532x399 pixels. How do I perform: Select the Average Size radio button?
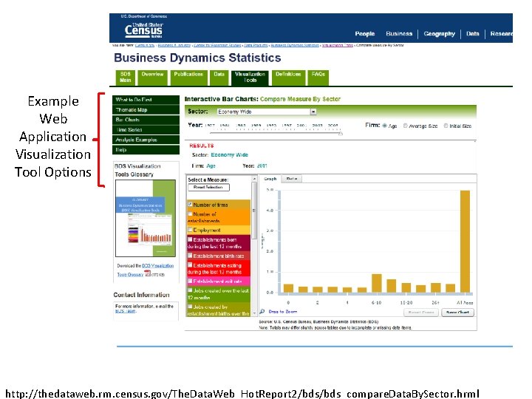click(405, 126)
